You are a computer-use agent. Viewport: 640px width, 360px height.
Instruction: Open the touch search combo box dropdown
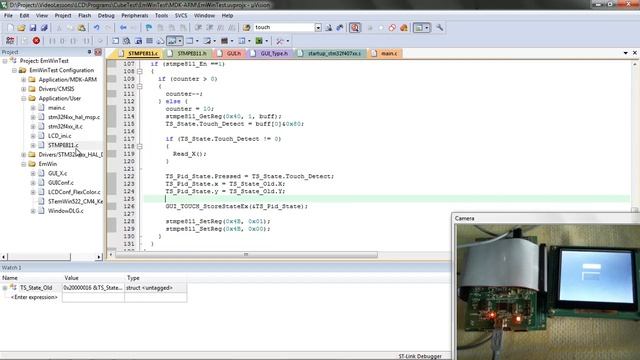point(318,28)
